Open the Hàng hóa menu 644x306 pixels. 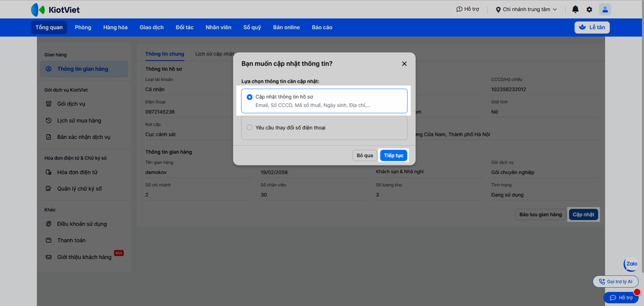point(115,27)
